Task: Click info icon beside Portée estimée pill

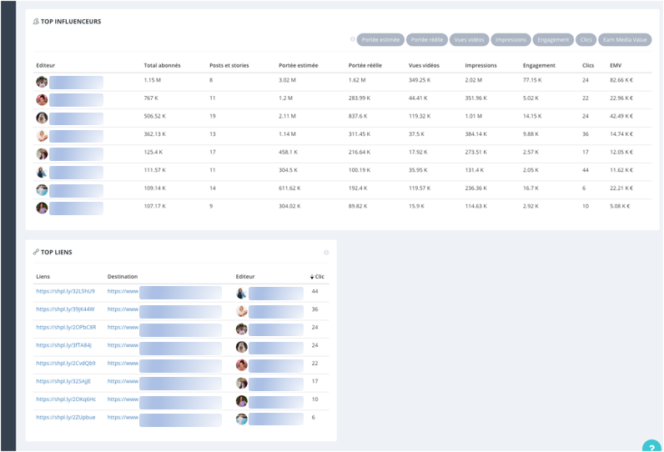Action: (352, 40)
